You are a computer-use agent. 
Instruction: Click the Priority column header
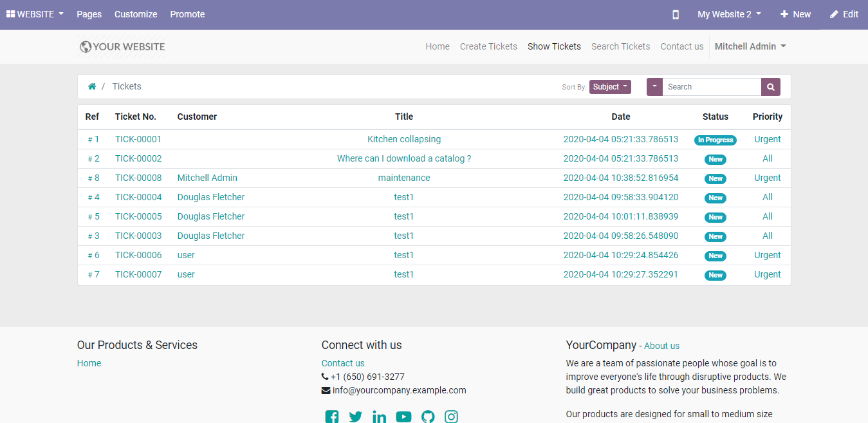coord(768,117)
